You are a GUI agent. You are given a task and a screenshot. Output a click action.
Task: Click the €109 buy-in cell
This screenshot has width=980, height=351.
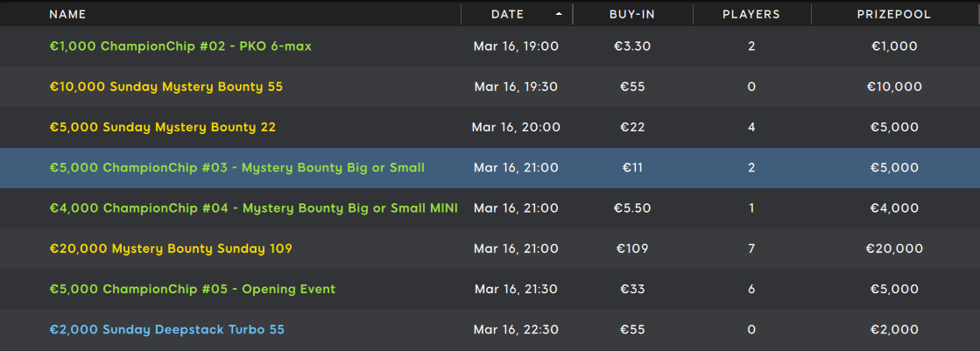[632, 249]
